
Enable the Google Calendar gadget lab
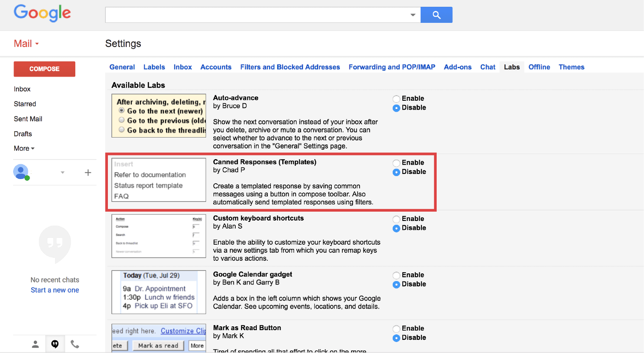(x=396, y=276)
